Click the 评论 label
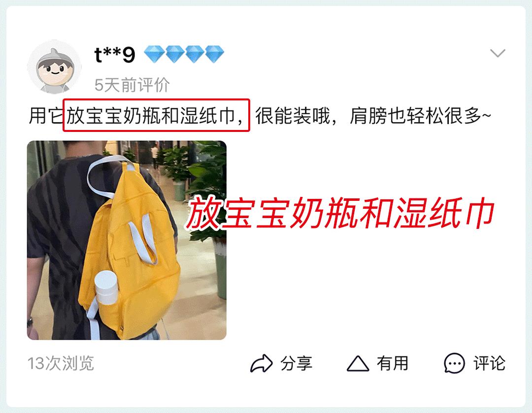 (489, 363)
